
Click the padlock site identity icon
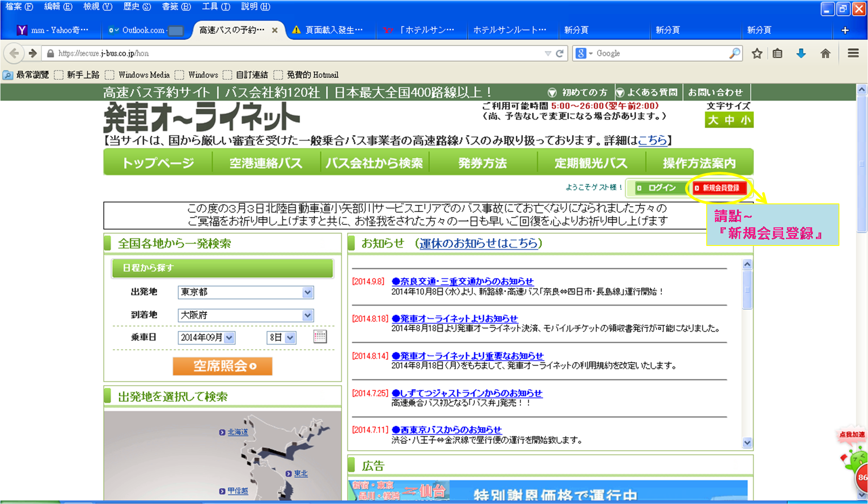pyautogui.click(x=51, y=53)
